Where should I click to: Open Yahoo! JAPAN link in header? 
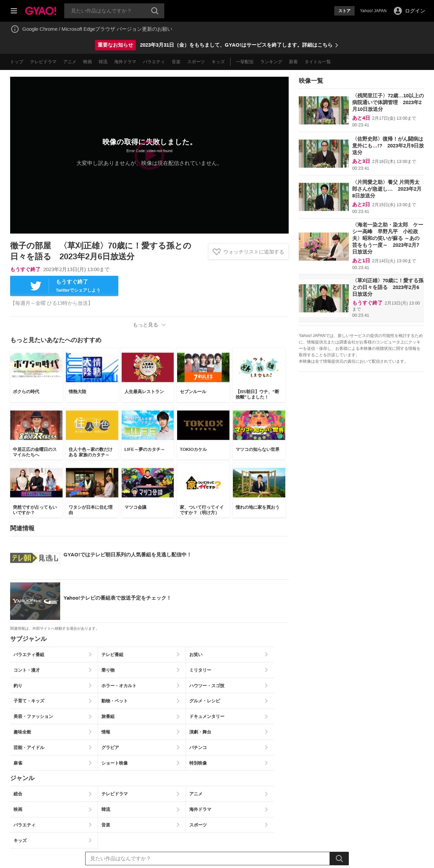(x=373, y=11)
